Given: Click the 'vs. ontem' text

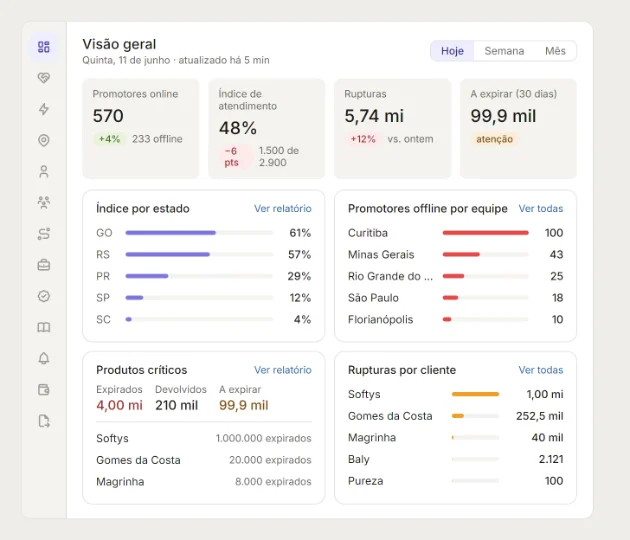Looking at the screenshot, I should click(410, 139).
